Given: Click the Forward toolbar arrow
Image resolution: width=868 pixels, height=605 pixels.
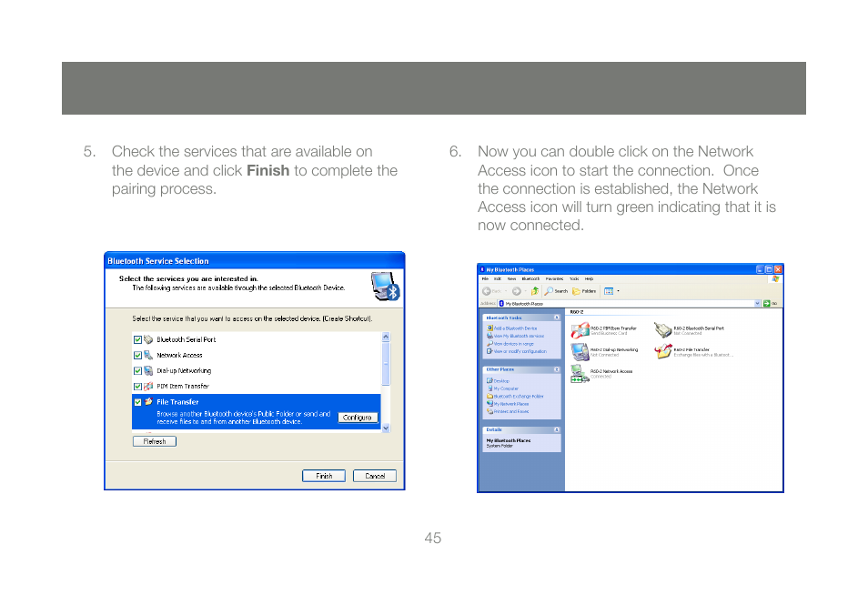Looking at the screenshot, I should tap(517, 291).
